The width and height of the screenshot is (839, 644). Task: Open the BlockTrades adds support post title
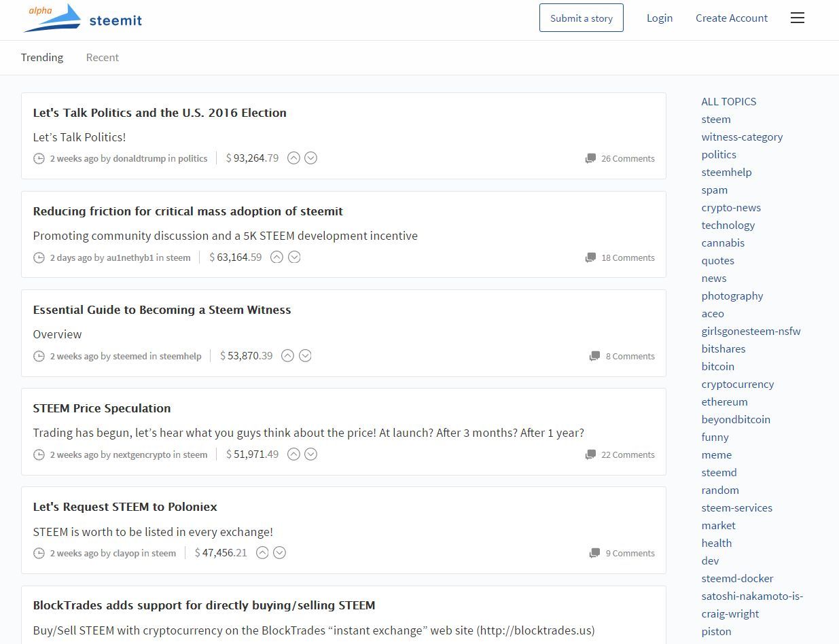click(x=204, y=605)
